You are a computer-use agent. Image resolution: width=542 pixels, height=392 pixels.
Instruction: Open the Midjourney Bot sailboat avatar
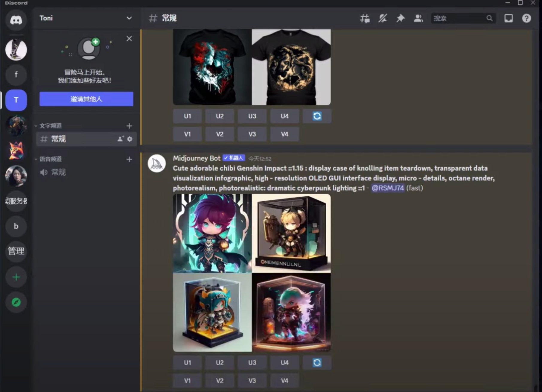coord(157,163)
